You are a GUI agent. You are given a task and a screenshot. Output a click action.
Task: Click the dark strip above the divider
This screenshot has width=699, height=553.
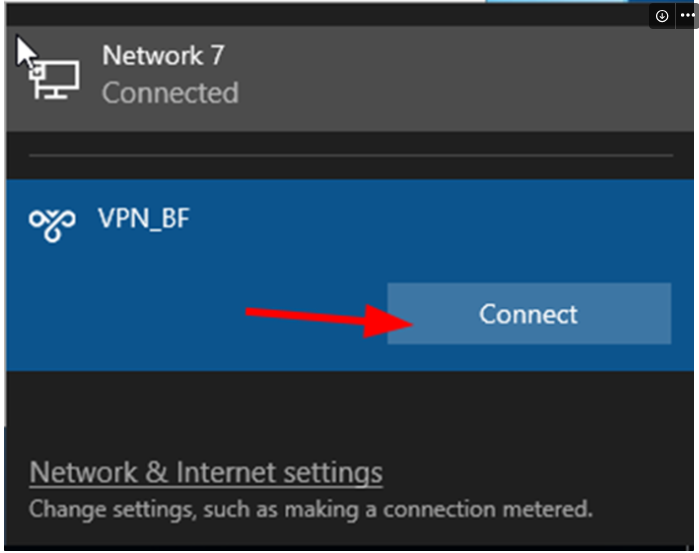pos(350,141)
